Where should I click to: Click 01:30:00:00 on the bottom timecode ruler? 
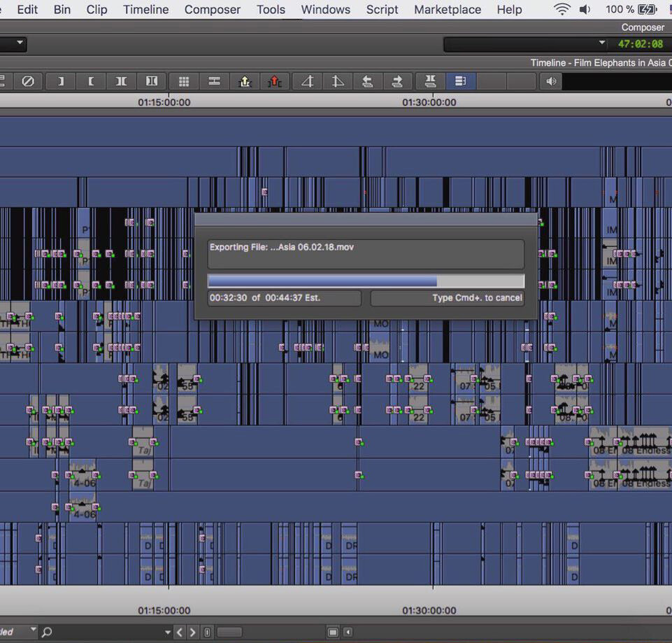point(429,610)
